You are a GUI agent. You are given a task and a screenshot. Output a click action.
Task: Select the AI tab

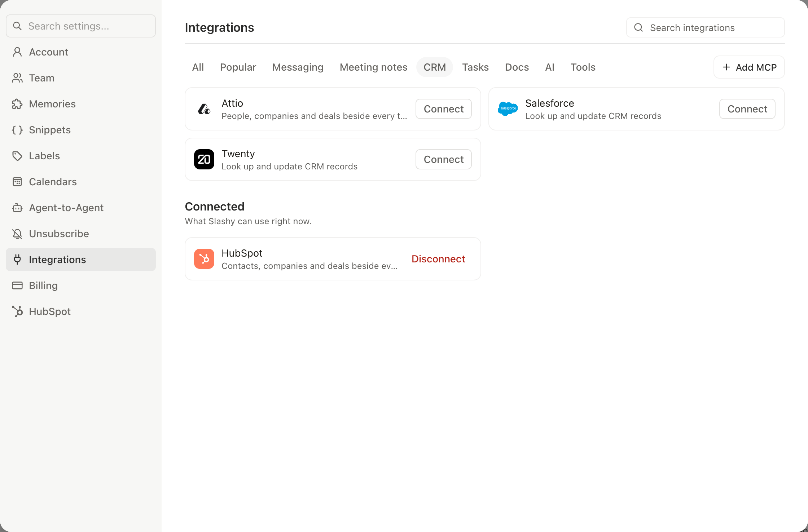tap(550, 67)
